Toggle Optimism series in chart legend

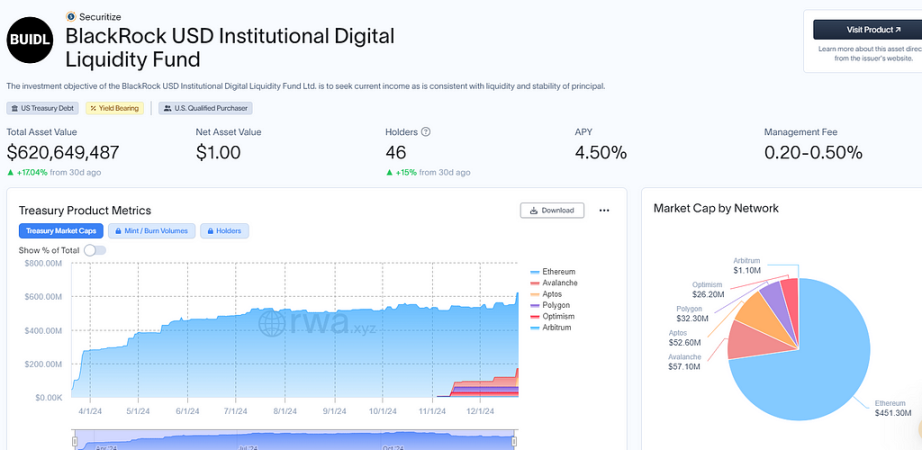[552, 316]
